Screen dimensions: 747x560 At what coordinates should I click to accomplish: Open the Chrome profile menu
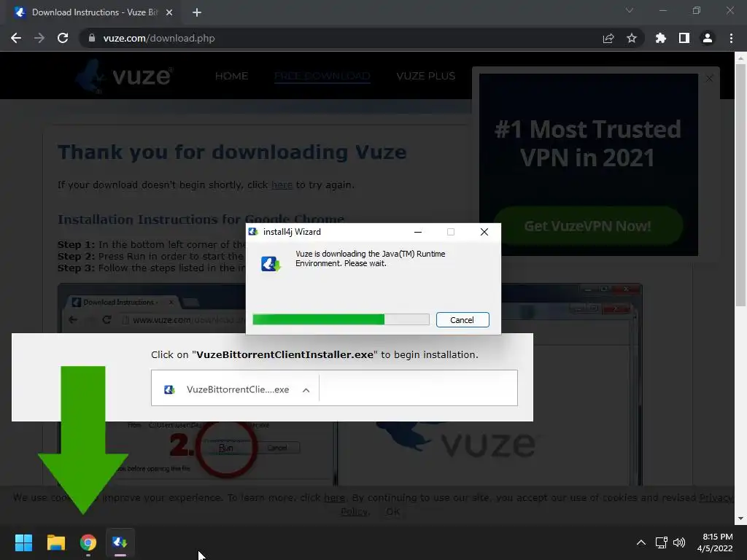click(708, 38)
